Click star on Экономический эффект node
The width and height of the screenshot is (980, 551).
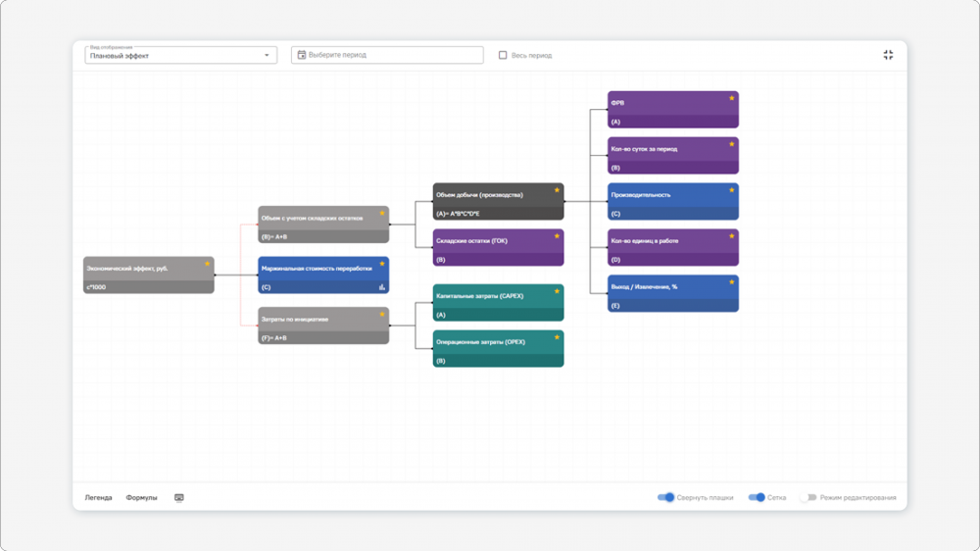(x=207, y=264)
